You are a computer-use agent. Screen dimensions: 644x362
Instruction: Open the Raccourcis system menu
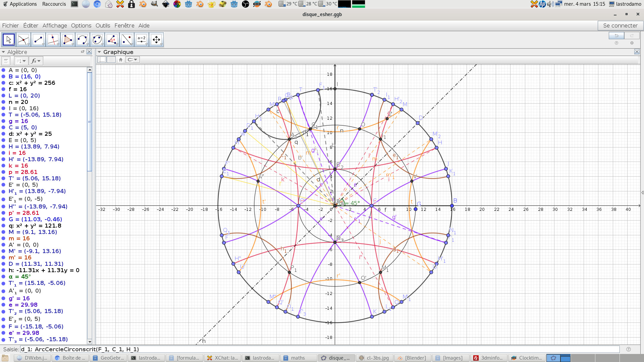tap(54, 4)
